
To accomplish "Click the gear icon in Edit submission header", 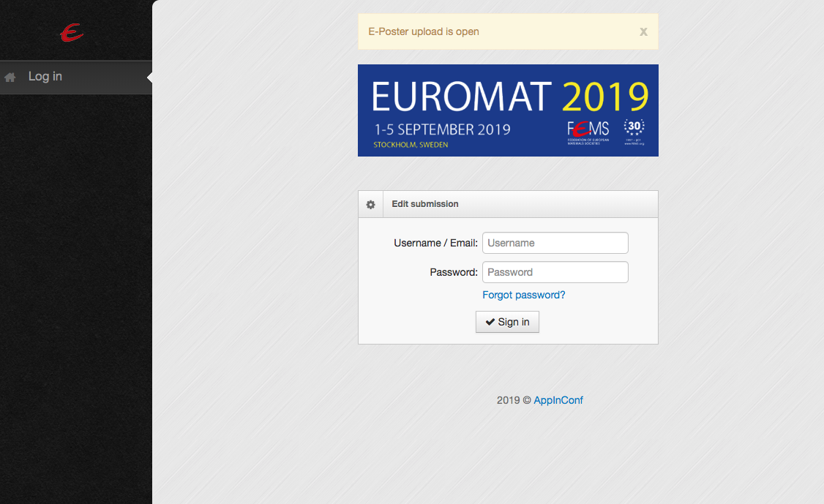I will click(x=370, y=204).
